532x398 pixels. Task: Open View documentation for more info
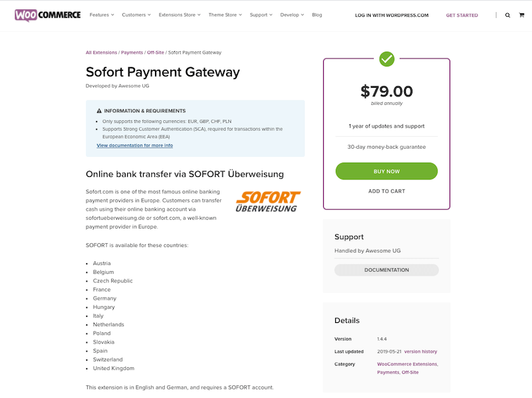134,146
